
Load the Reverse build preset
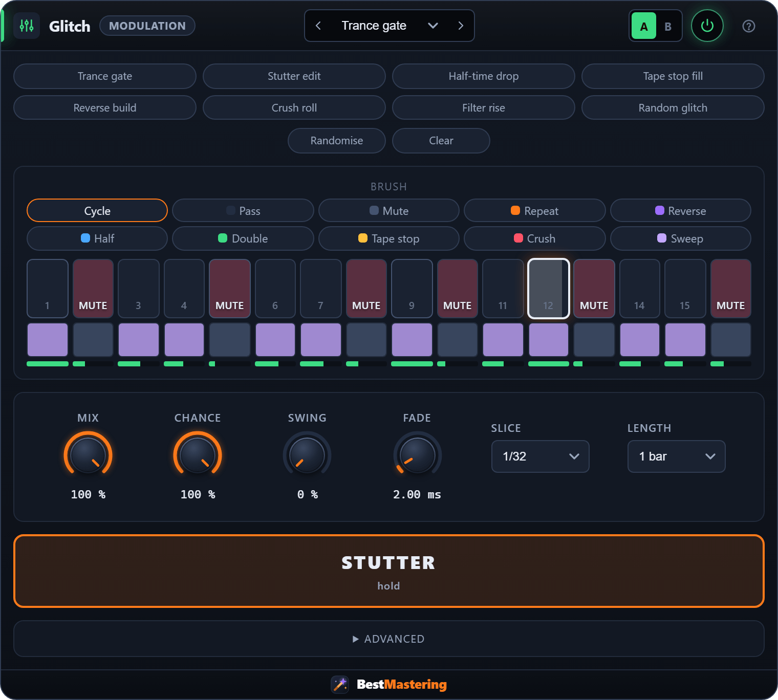105,108
